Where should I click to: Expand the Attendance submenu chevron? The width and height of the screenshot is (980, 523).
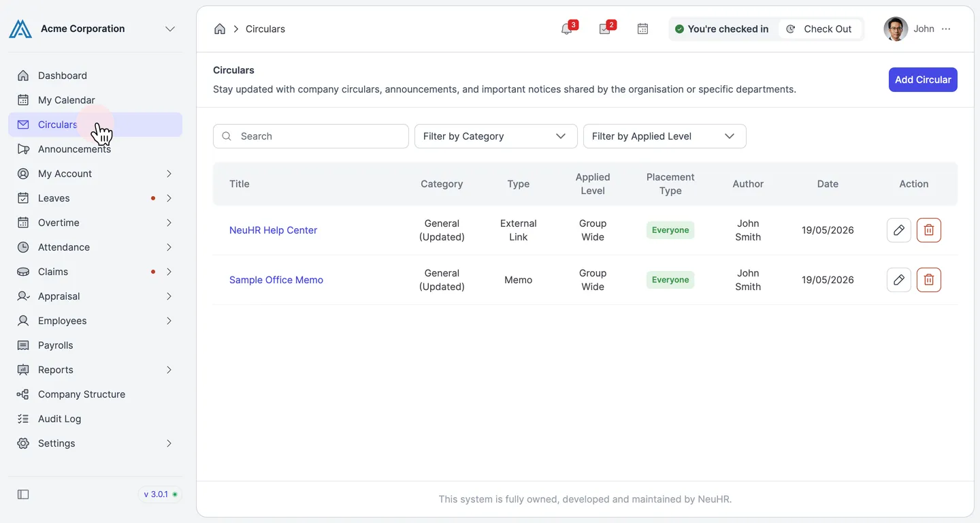coord(169,247)
